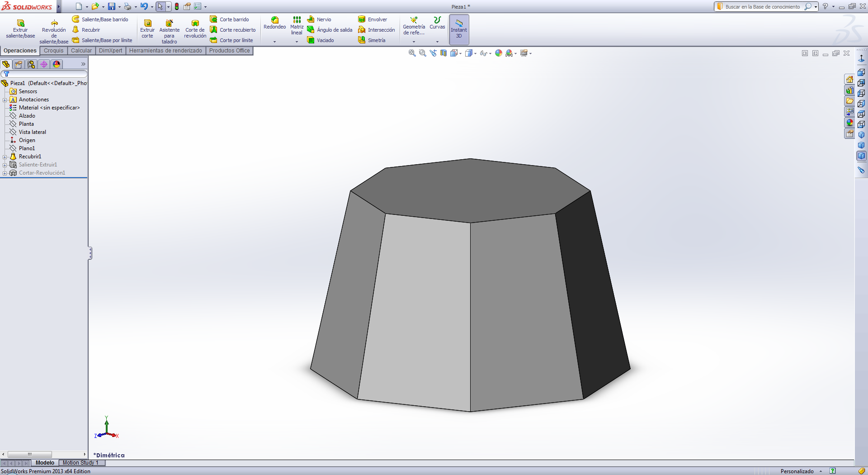The width and height of the screenshot is (868, 475).
Task: Click the Save icon
Action: click(x=111, y=6)
